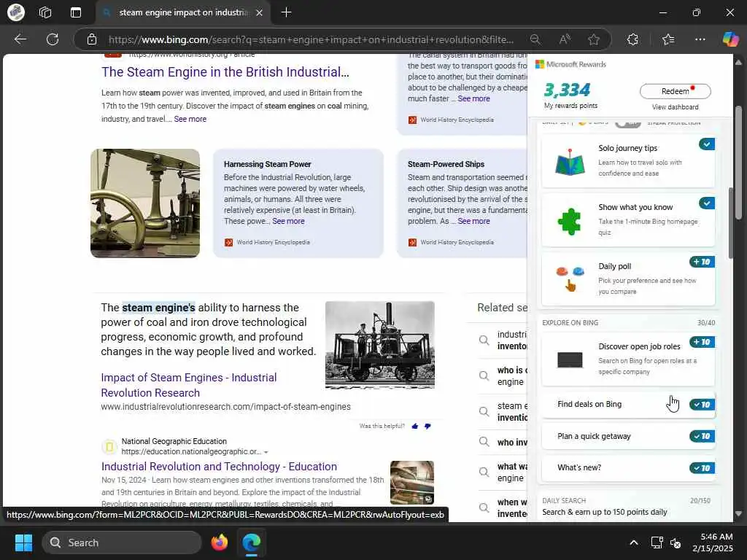Open the clock showing 5:46 AM
The image size is (747, 560).
pyautogui.click(x=713, y=542)
